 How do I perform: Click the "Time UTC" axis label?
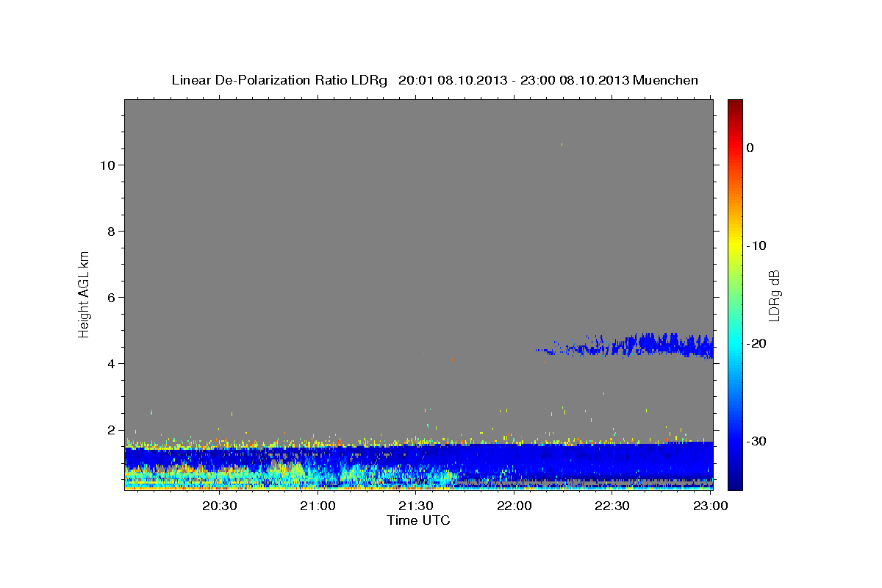point(418,520)
